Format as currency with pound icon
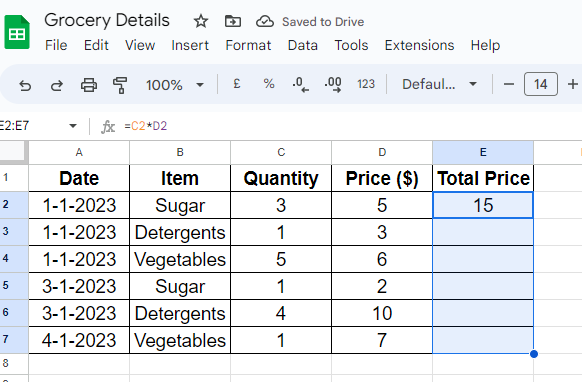This screenshot has height=382, width=582. 236,84
